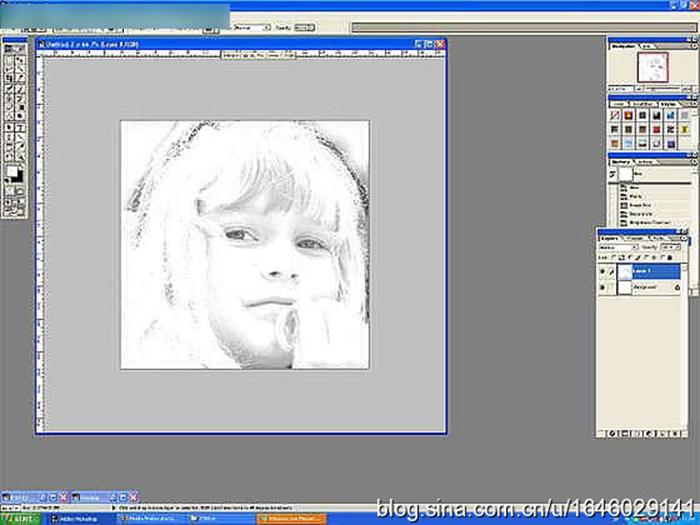
Task: Switch to the Color tab
Action: point(618,104)
